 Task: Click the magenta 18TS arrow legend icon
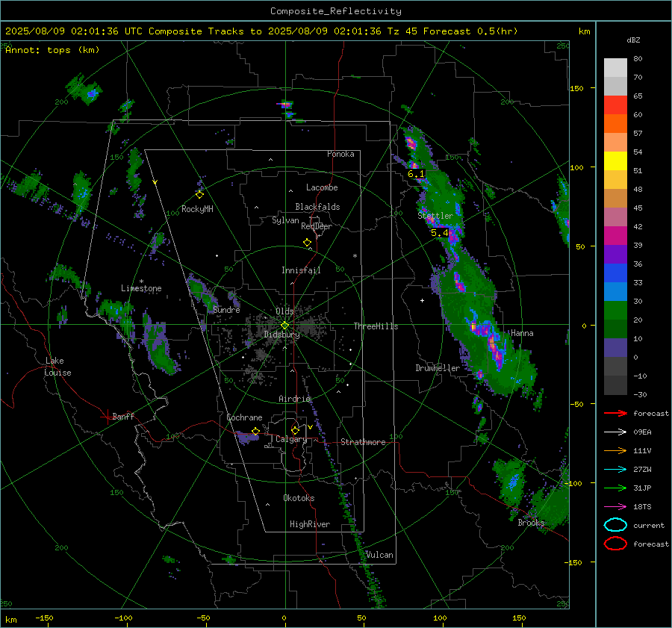click(615, 507)
